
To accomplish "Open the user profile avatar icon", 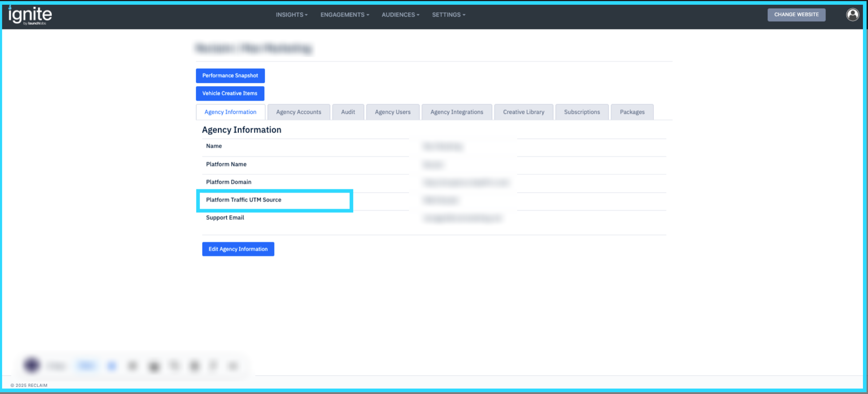I will tap(852, 15).
